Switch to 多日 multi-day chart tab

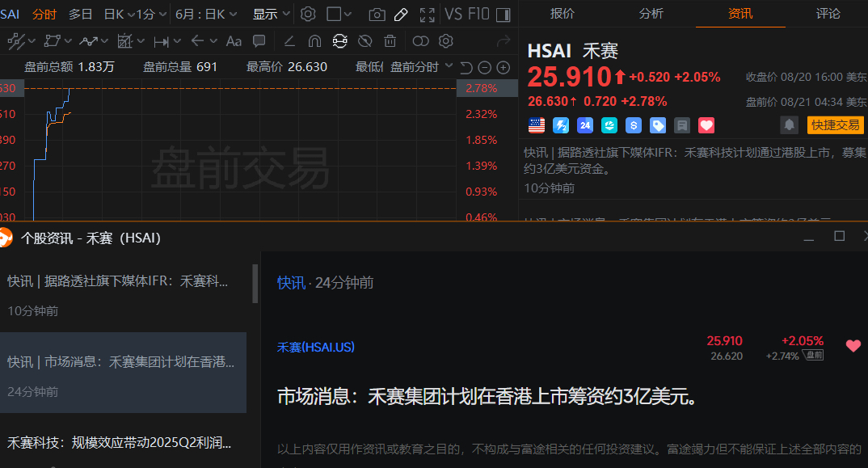tap(80, 14)
